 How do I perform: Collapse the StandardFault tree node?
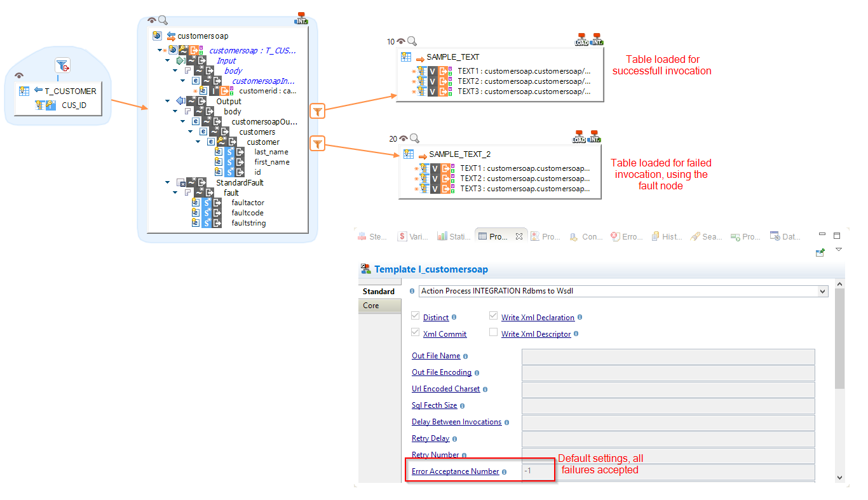click(166, 182)
